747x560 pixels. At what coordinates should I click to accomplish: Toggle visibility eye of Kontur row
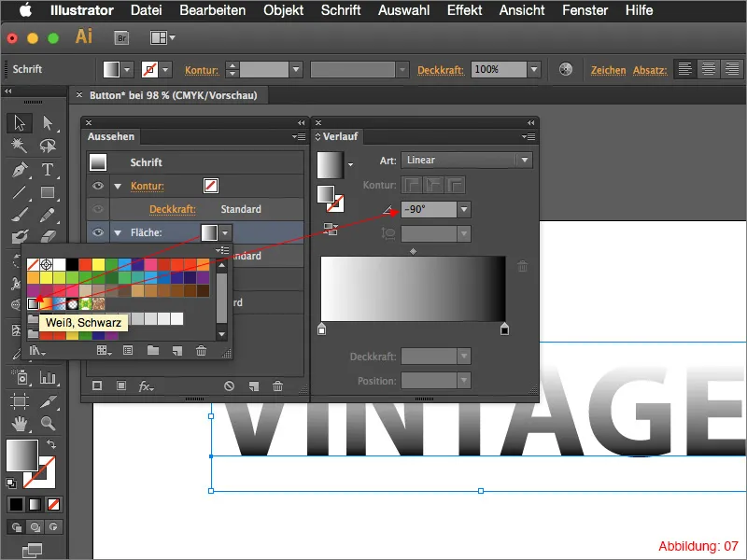(98, 186)
